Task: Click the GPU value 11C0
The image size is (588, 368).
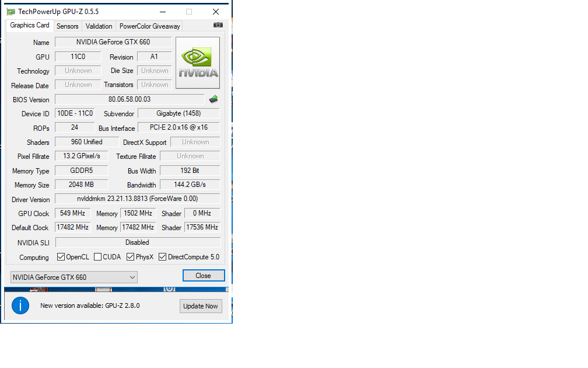Action: pos(78,57)
